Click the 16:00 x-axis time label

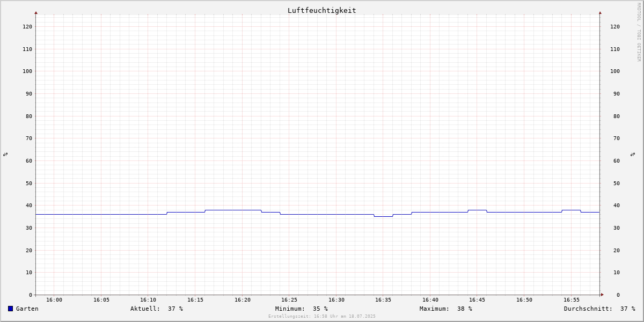coord(54,300)
